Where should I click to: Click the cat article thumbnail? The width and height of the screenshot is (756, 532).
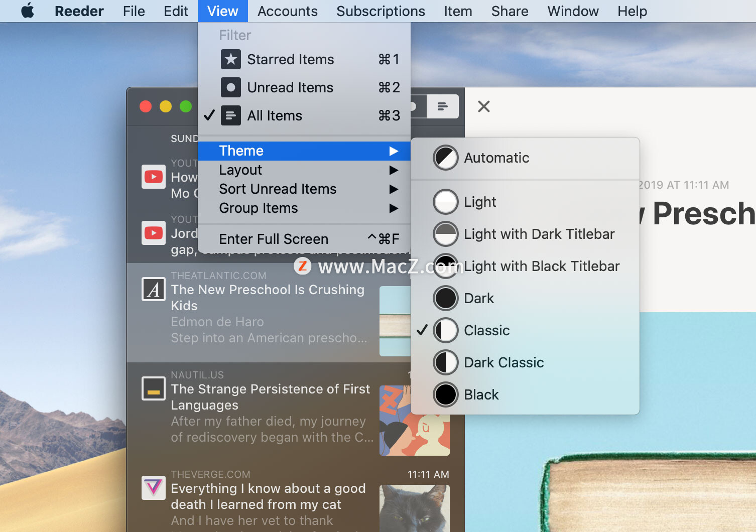tap(415, 508)
